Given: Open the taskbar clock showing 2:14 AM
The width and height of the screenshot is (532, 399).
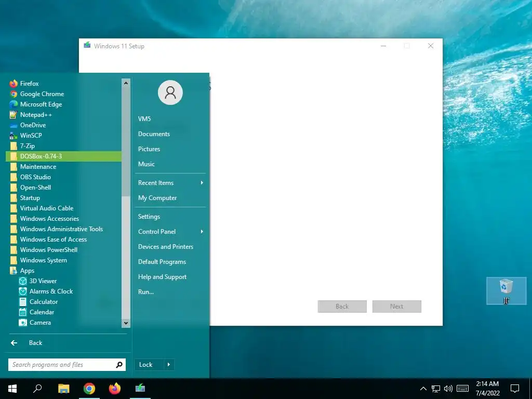Looking at the screenshot, I should tap(487, 389).
